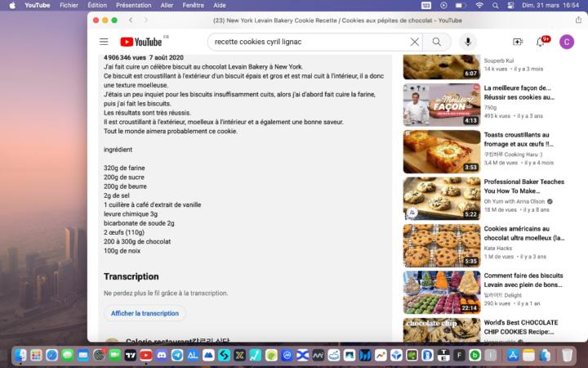The image size is (588, 368).
Task: Go back with the window's back arrow
Action: point(131,20)
